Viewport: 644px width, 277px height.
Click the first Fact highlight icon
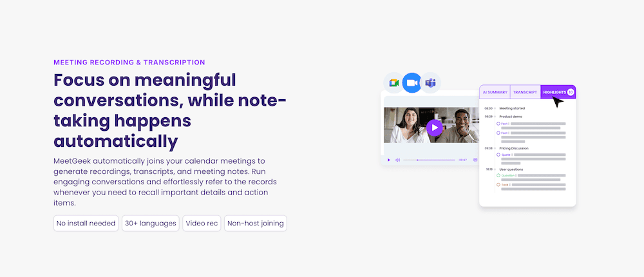[x=498, y=123]
